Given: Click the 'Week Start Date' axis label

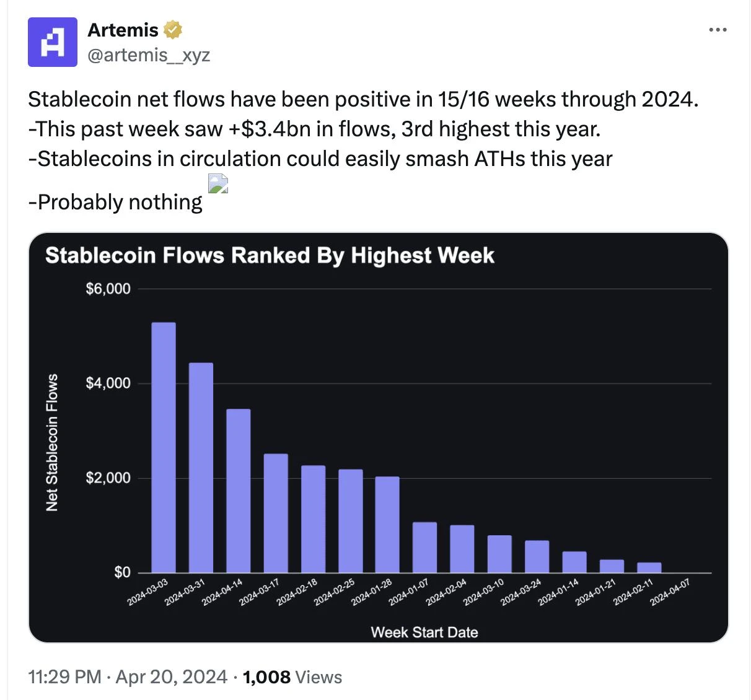Looking at the screenshot, I should coord(424,632).
